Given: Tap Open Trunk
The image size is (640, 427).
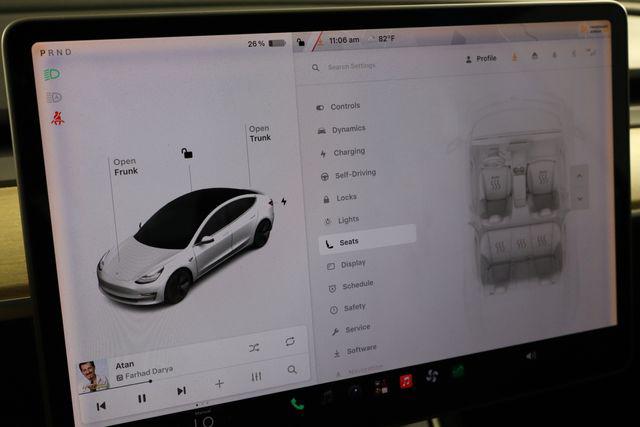Looking at the screenshot, I should pyautogui.click(x=260, y=133).
